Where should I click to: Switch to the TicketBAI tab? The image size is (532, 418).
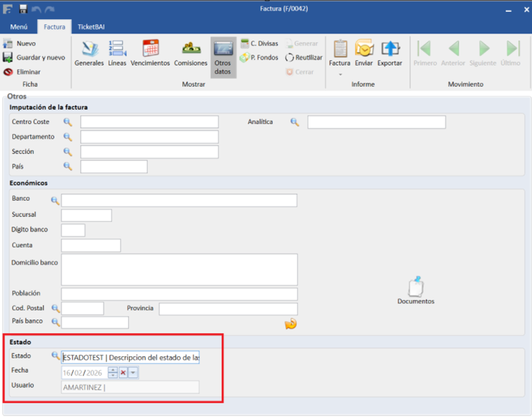point(91,27)
